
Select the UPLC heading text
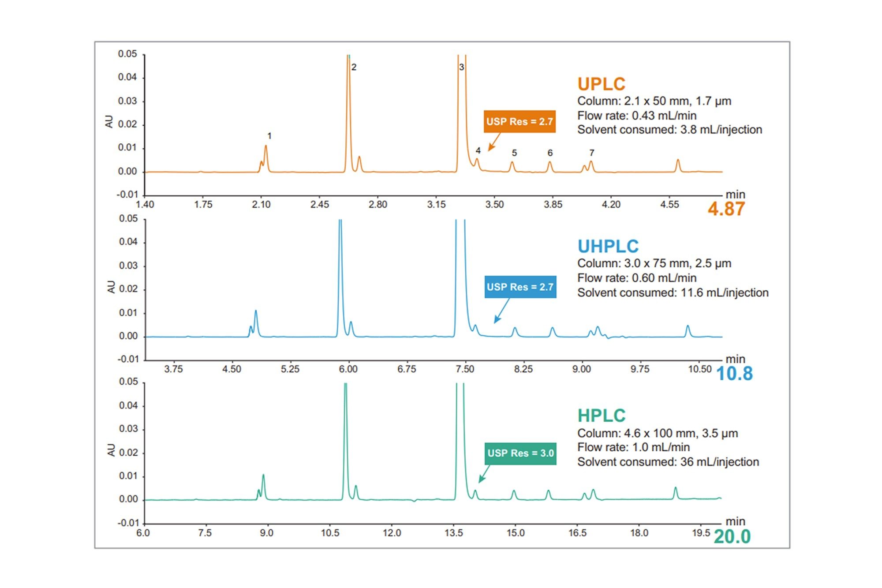[601, 84]
